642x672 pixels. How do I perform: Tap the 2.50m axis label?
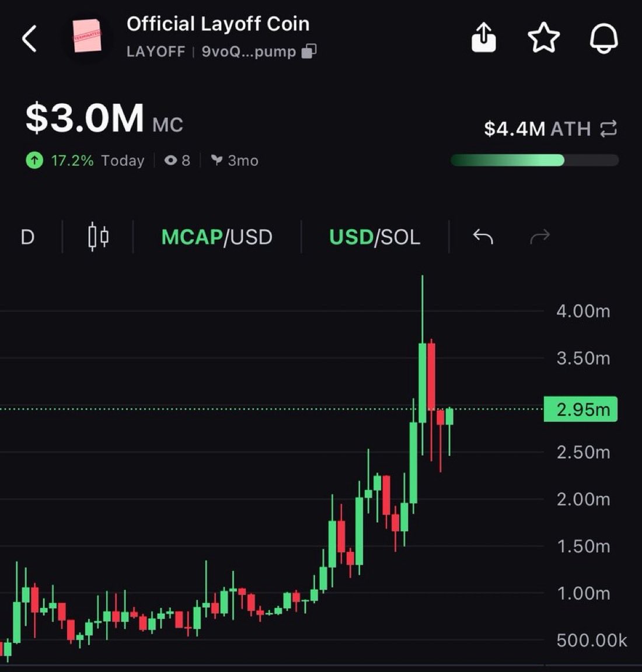[583, 452]
